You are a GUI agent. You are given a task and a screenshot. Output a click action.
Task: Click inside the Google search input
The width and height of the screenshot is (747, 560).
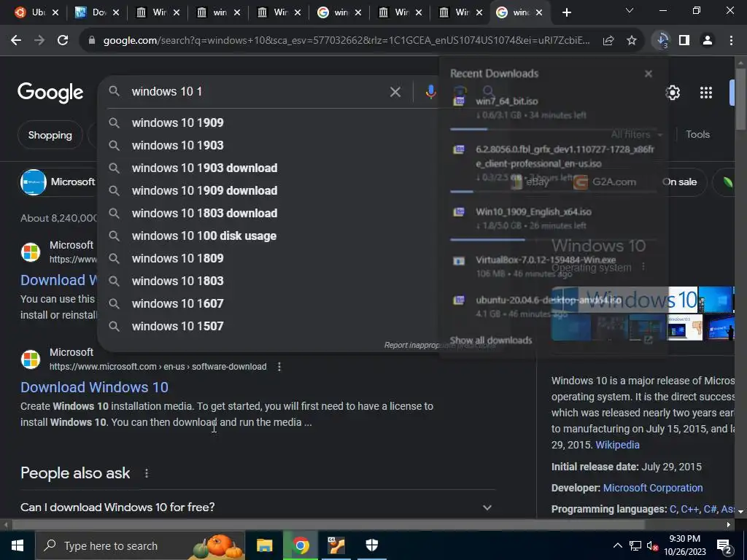[258, 91]
